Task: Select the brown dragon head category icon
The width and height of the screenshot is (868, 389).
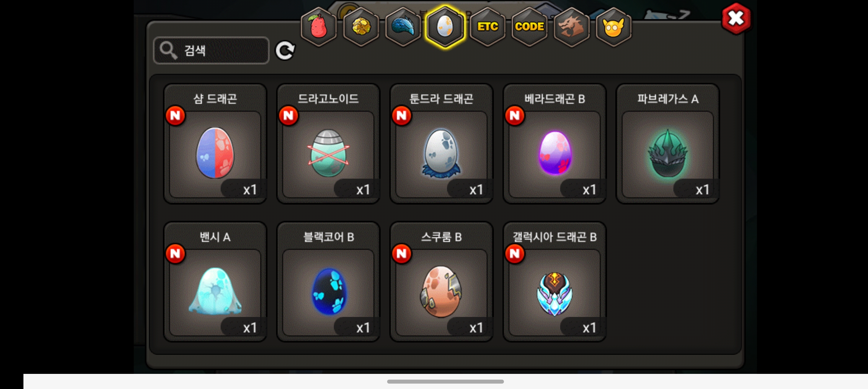Action: coord(571,27)
